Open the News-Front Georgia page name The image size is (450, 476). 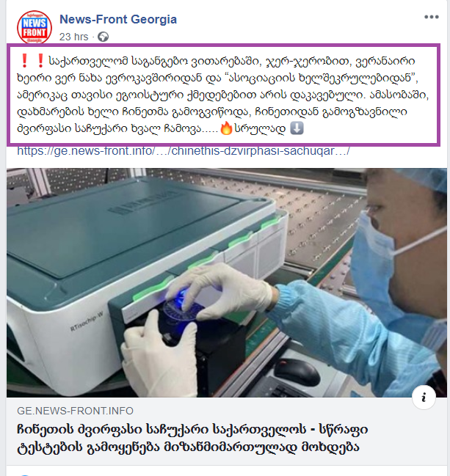click(x=118, y=19)
